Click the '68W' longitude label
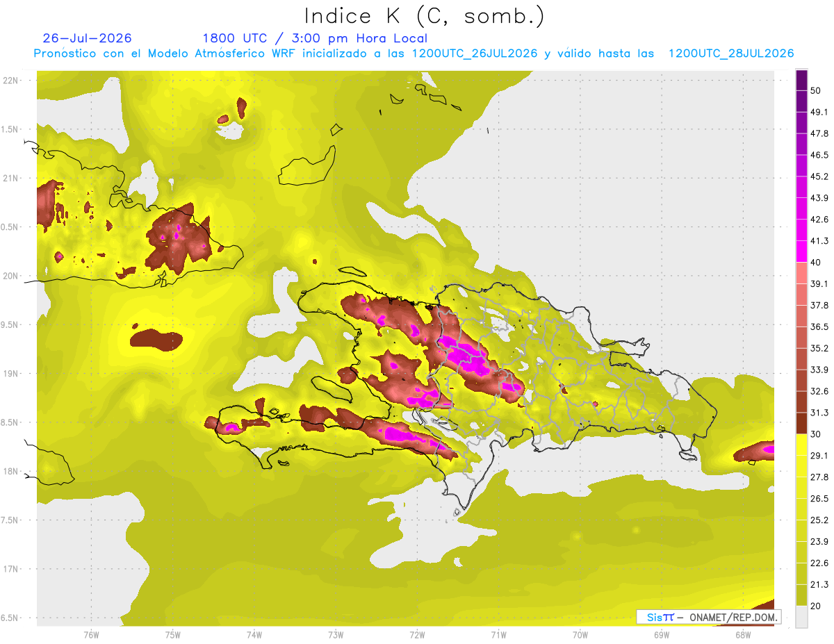The height and width of the screenshot is (644, 834). point(743,634)
